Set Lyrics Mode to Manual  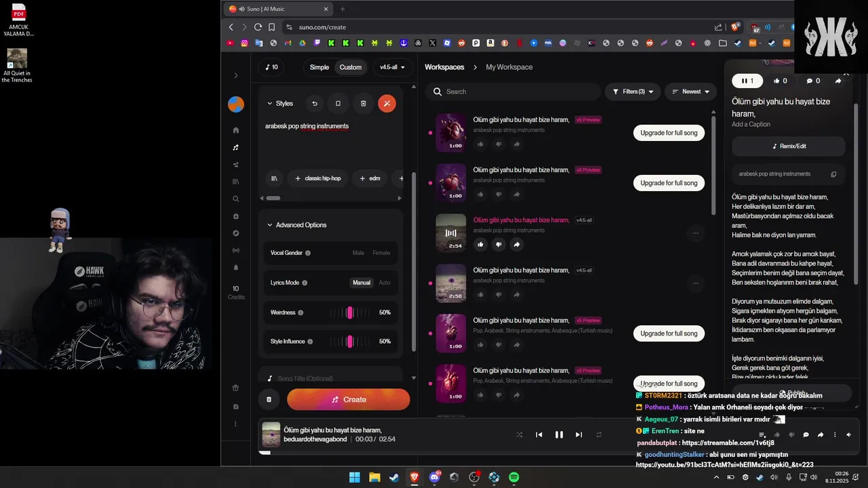(361, 283)
